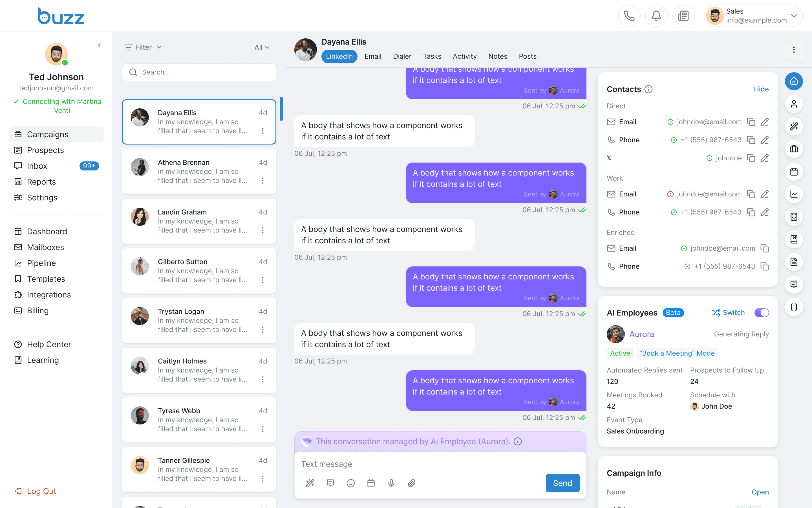Click the Switch AI employee link
Image resolution: width=812 pixels, height=508 pixels.
728,313
